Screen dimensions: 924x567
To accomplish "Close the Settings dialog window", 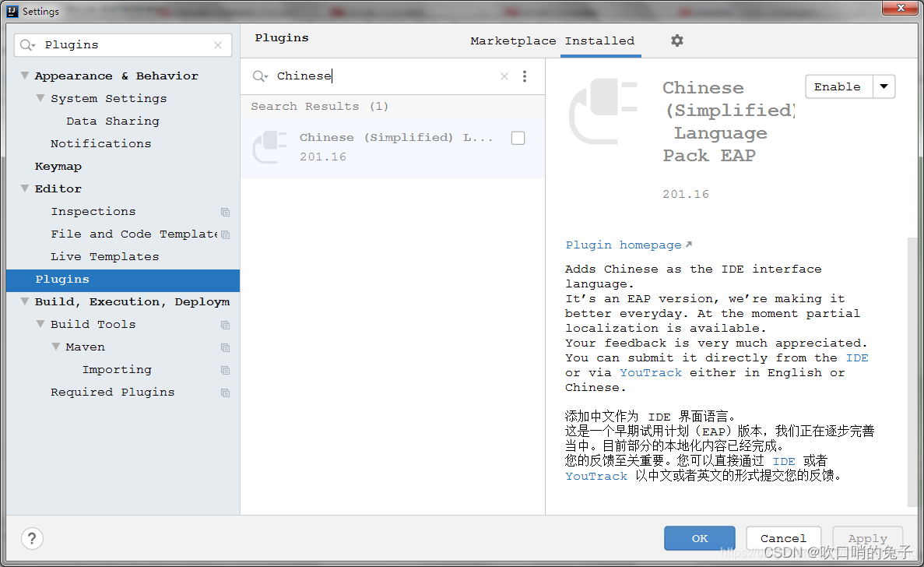I will (x=901, y=8).
